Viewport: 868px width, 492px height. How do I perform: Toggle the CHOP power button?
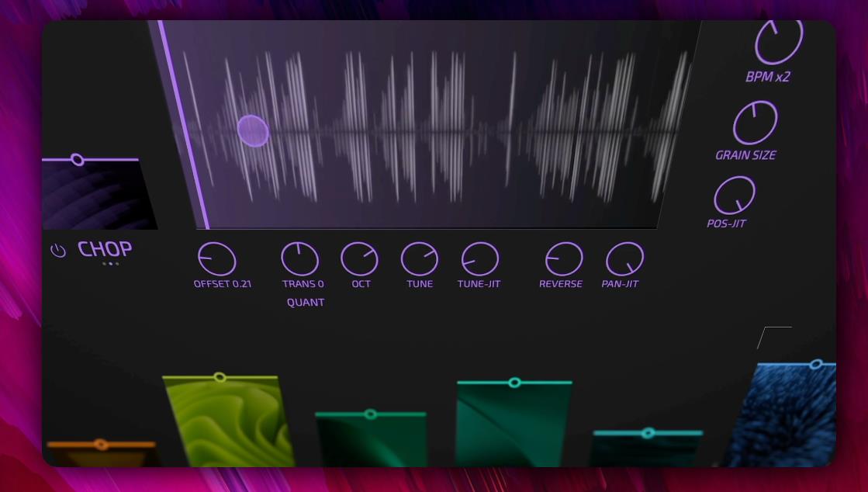click(58, 251)
